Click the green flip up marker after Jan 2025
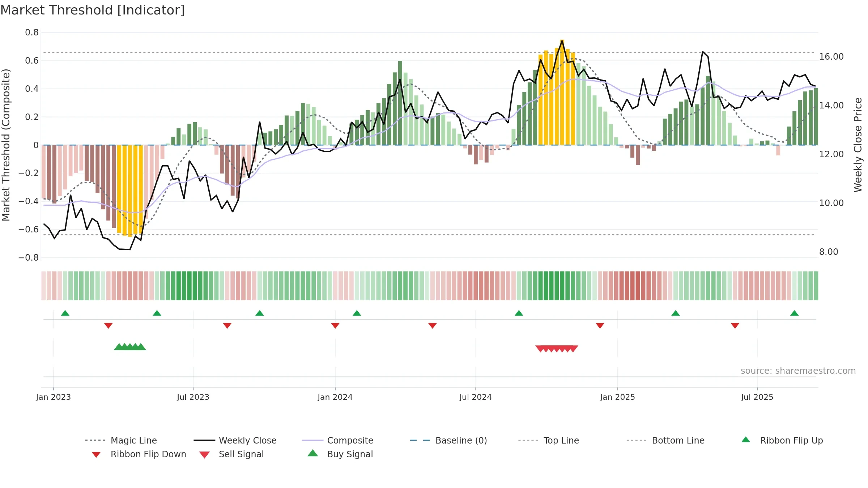The height and width of the screenshot is (488, 868). point(676,313)
